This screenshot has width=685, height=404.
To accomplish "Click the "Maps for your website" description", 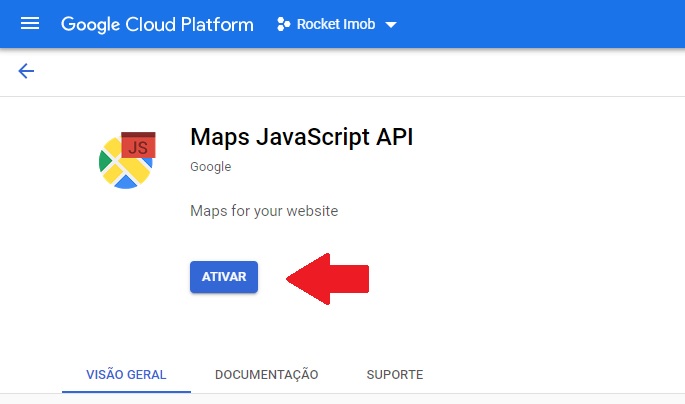I will (264, 211).
